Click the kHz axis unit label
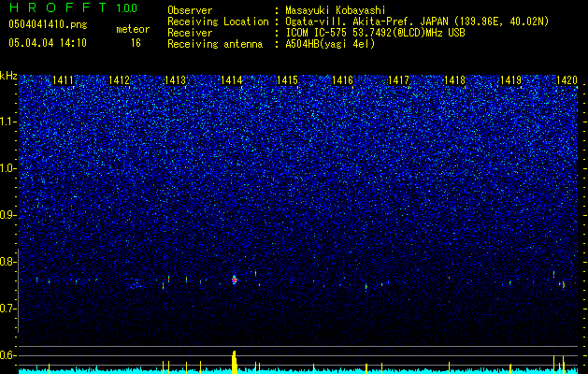The image size is (588, 374). pyautogui.click(x=8, y=76)
